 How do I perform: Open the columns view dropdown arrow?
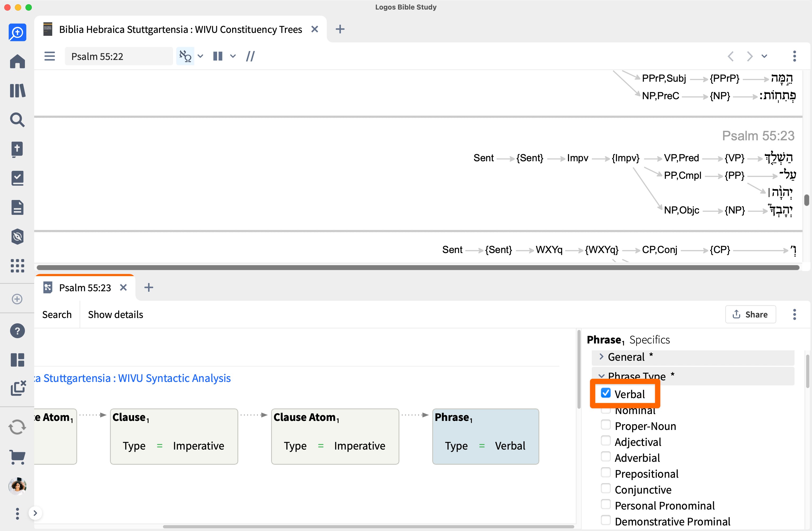pos(233,56)
